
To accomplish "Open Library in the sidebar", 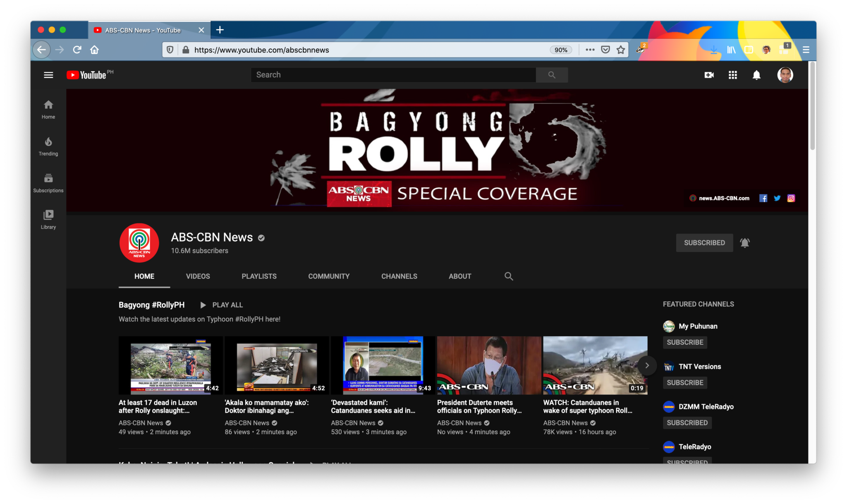I will (48, 220).
